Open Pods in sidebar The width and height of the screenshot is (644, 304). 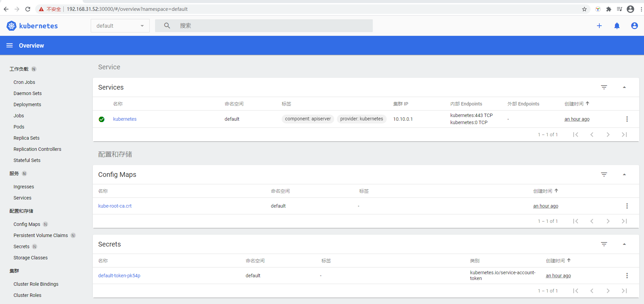tap(19, 127)
